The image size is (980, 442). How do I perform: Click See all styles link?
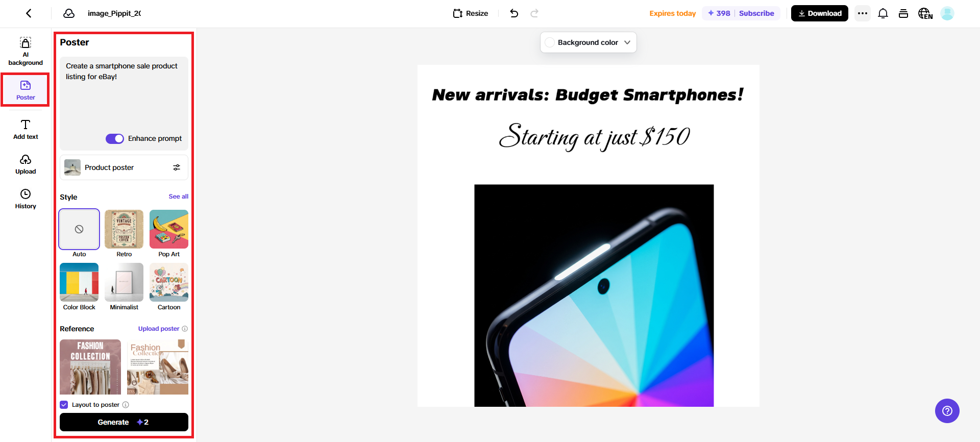coord(179,197)
